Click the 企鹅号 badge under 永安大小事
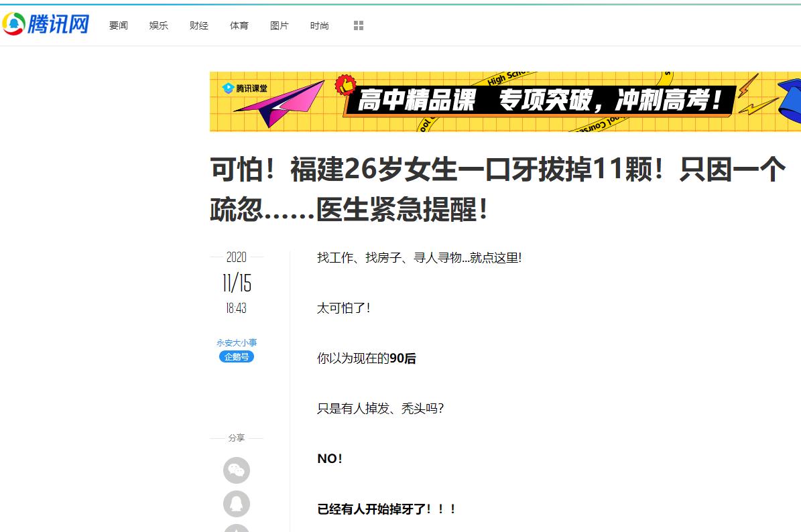Viewport: 801px width, 532px height. click(x=237, y=356)
